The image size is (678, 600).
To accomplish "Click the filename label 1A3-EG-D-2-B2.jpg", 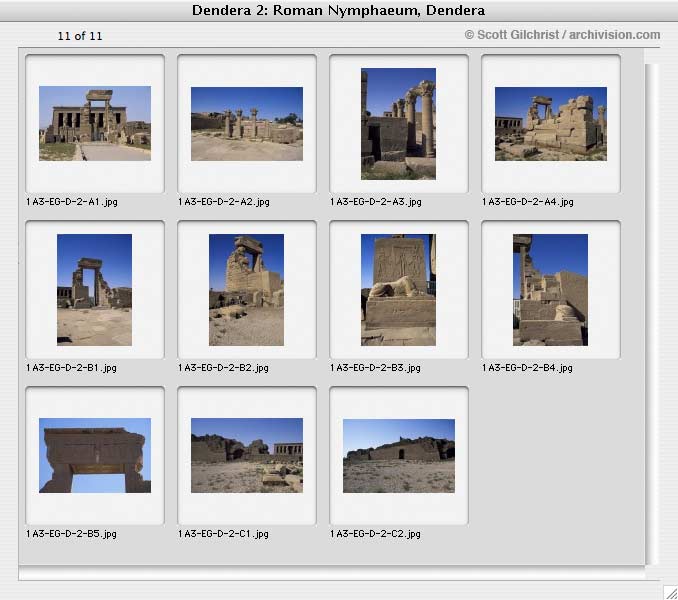I will tap(224, 368).
